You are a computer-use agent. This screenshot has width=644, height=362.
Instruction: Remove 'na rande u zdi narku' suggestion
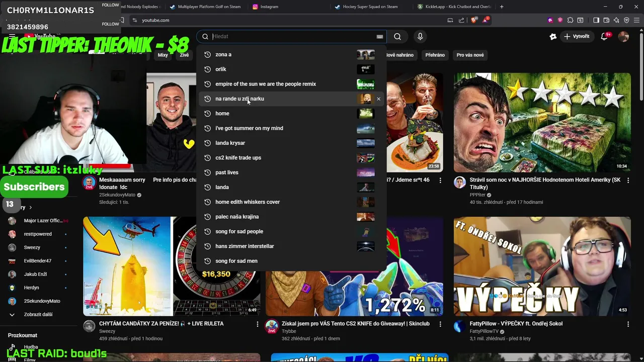point(378,99)
